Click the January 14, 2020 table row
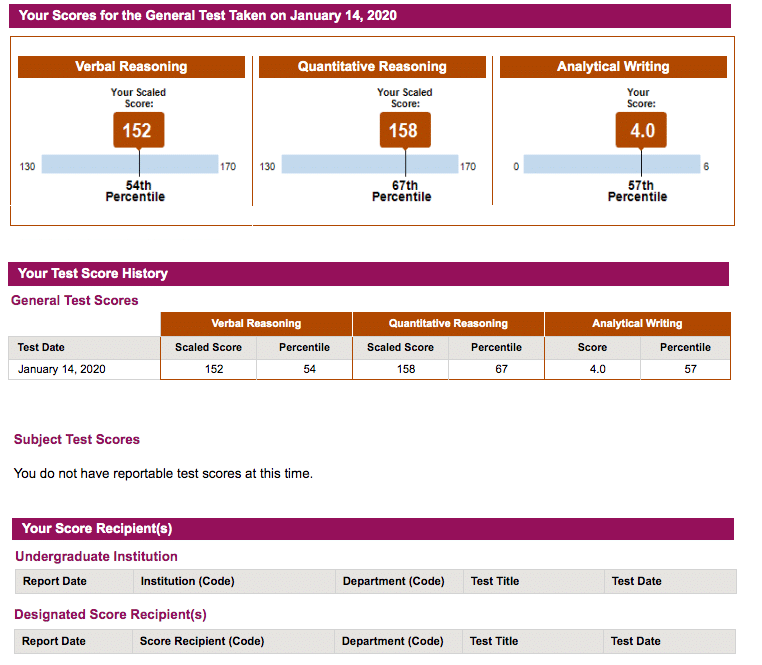 [369, 369]
